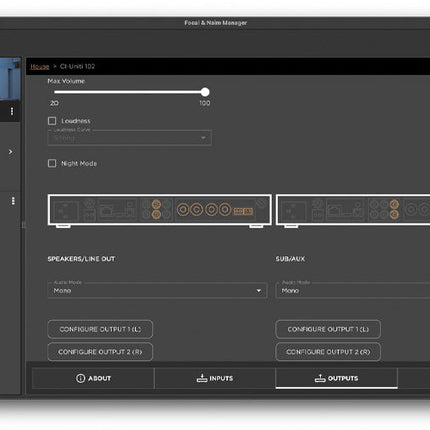Open the lower three-dots menu in the sidebar
Screen dimensions: 430x430
click(x=13, y=201)
